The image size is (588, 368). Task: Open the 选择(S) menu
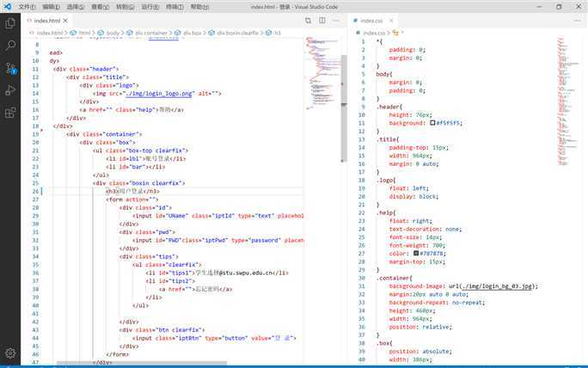tap(76, 7)
